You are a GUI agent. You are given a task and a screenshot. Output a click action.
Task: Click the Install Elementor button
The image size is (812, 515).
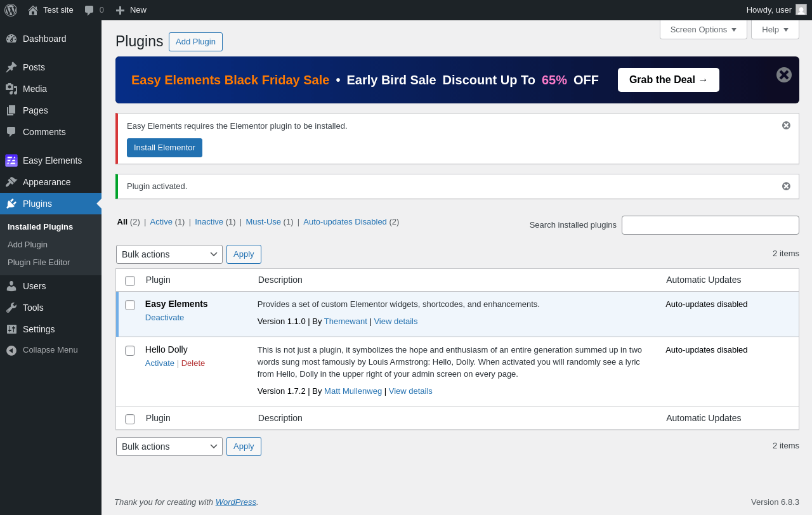[x=164, y=148]
